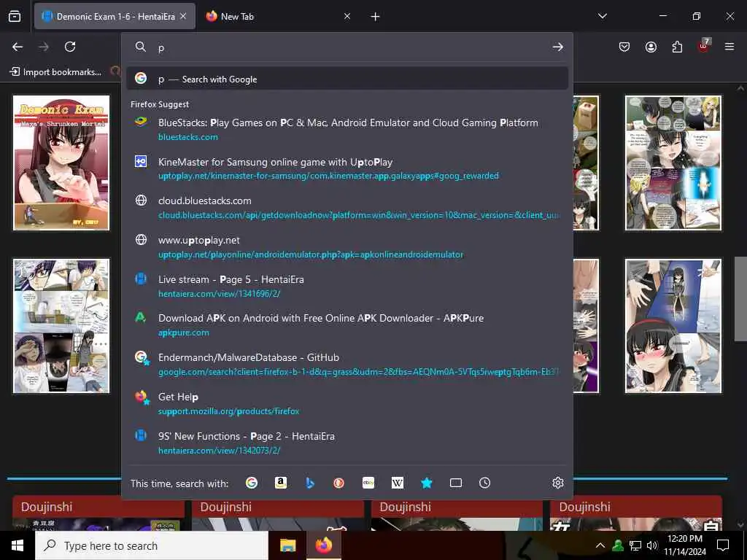Open a new tab with plus button
This screenshot has height=560, width=747.
click(376, 17)
